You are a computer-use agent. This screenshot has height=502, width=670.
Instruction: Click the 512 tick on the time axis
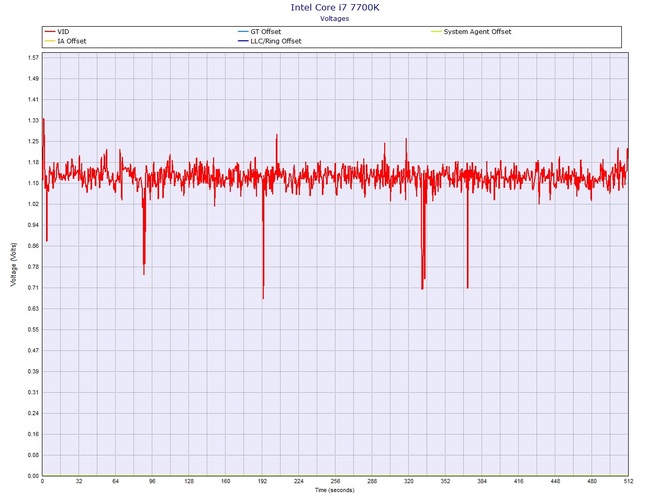tap(629, 481)
